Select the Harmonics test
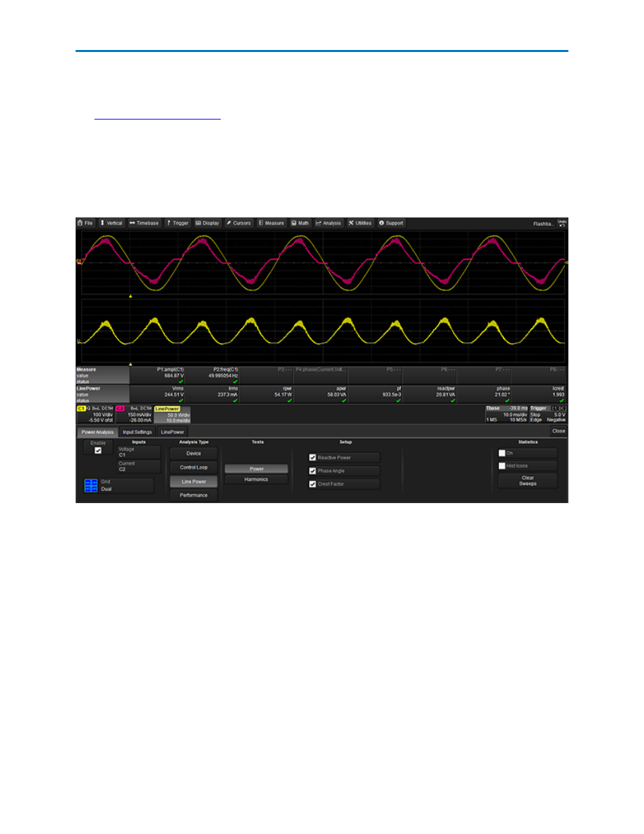Image resolution: width=644 pixels, height=834 pixels. click(257, 479)
